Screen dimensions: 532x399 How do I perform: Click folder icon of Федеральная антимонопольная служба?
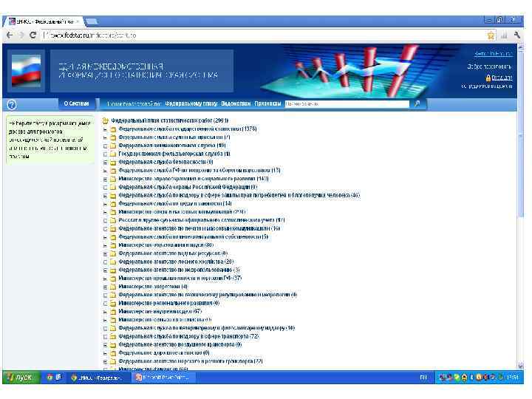[113, 146]
